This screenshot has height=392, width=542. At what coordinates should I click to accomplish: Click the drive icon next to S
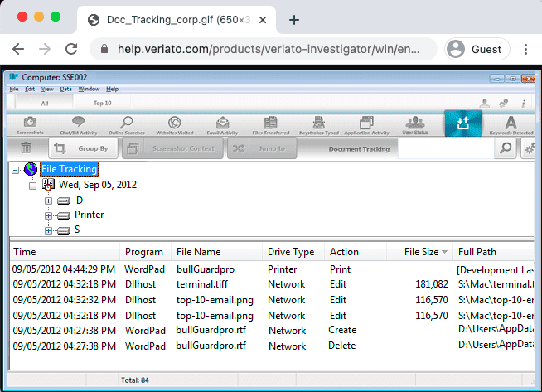[64, 230]
